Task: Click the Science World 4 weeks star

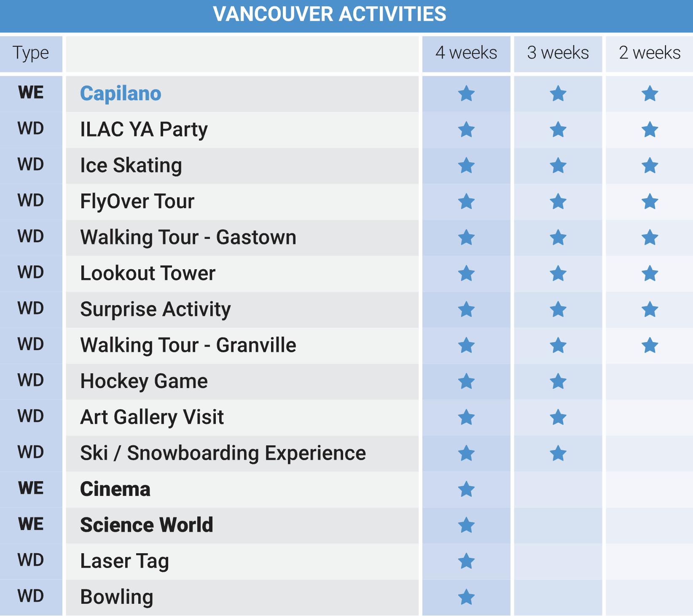Action: coord(466,525)
